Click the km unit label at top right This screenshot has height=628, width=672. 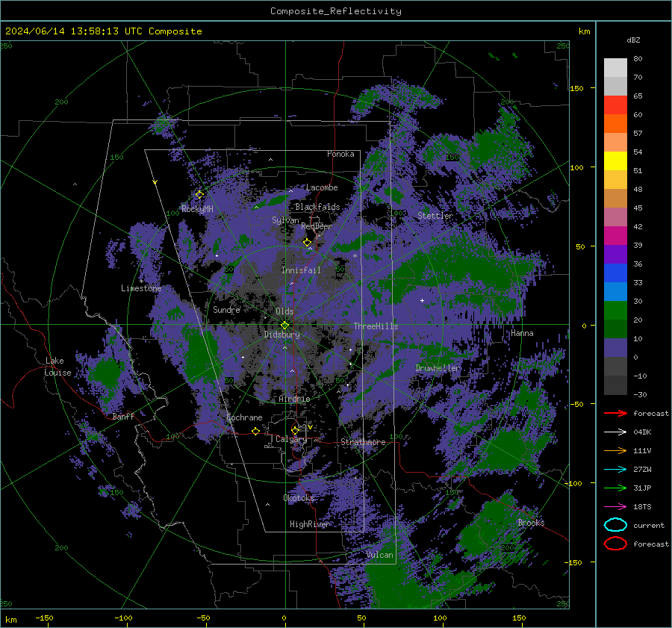[x=584, y=31]
